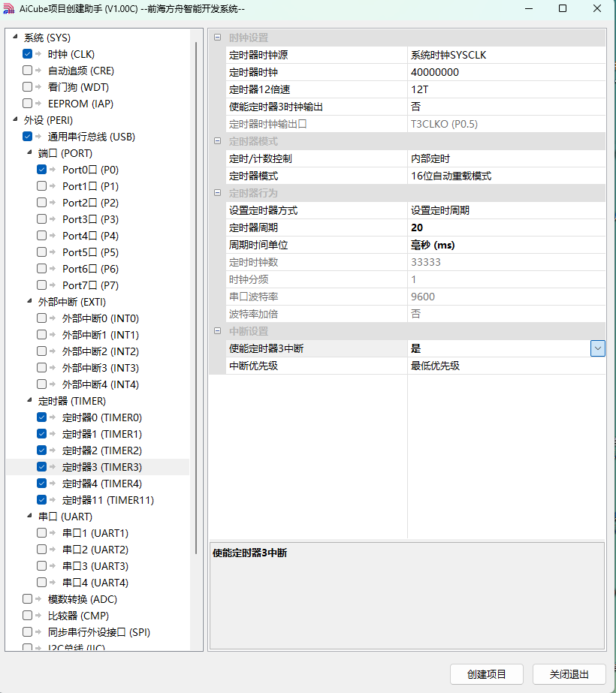The height and width of the screenshot is (693, 616).
Task: Collapse the 时钟设置 property group
Action: 218,37
